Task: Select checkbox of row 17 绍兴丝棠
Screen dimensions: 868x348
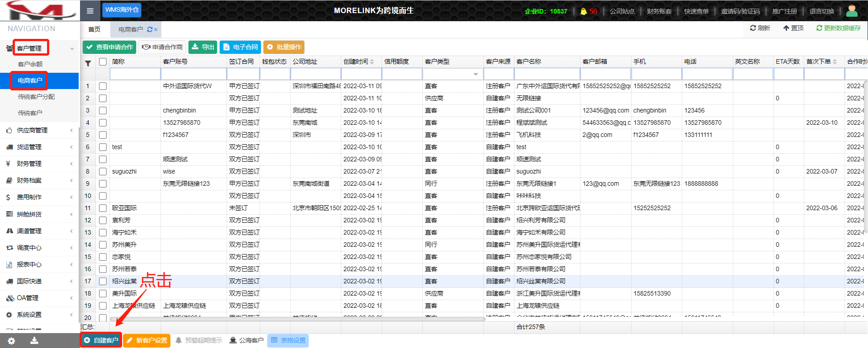Action: click(x=103, y=281)
